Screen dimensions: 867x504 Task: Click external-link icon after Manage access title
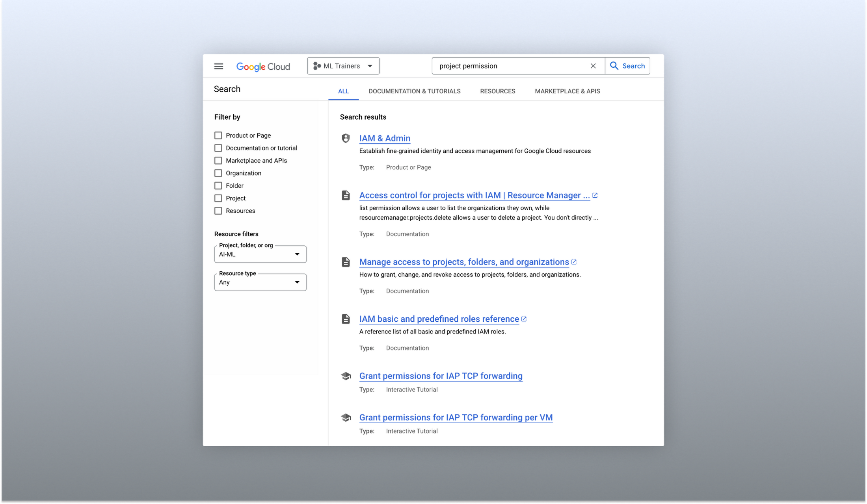click(x=574, y=262)
